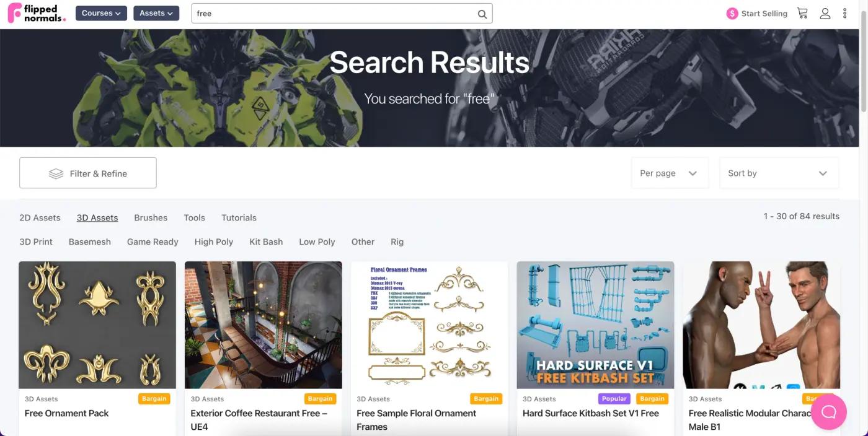Select the Kit Bash subcategory

[x=266, y=242]
